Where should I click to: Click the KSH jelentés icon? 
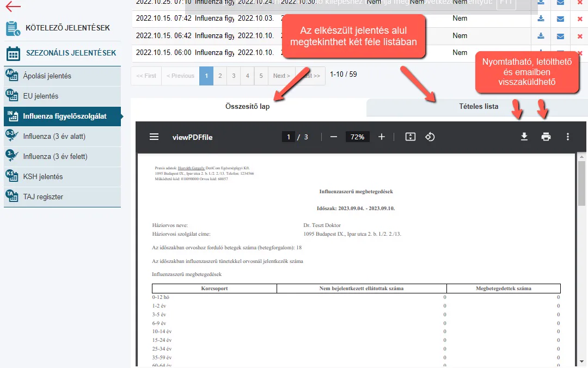(x=12, y=176)
